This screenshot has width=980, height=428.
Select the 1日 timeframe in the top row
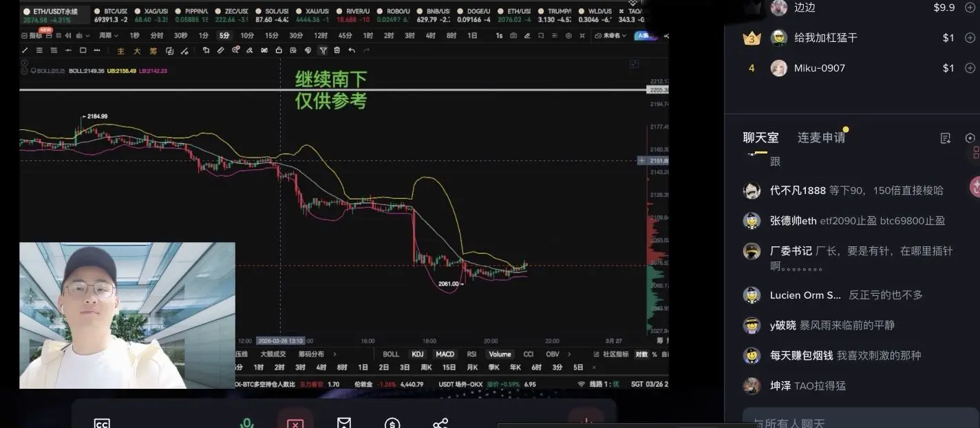(472, 36)
